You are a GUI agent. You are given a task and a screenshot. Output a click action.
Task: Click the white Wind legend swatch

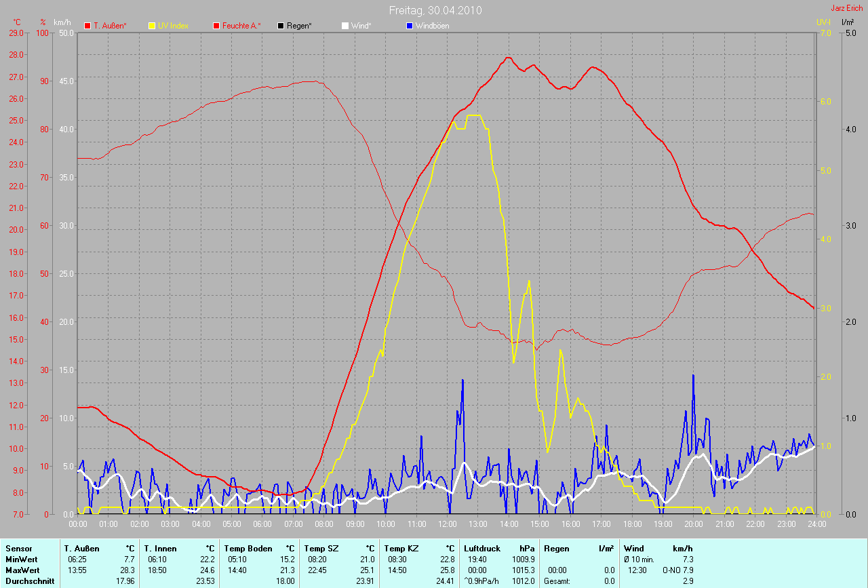tap(344, 26)
